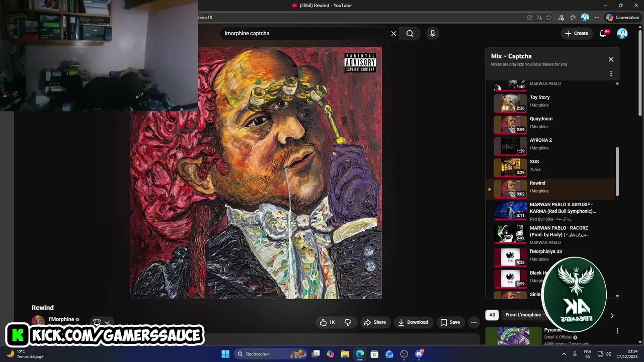Screen dimensions: 644x362
Task: Switch to Microsoft Edge on taskbar
Action: click(x=360, y=354)
